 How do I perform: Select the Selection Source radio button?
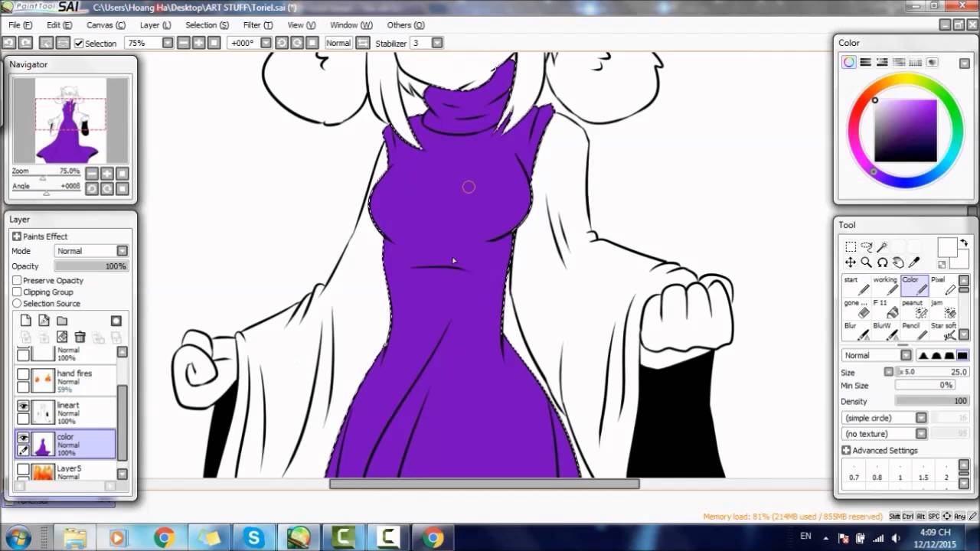pyautogui.click(x=17, y=304)
